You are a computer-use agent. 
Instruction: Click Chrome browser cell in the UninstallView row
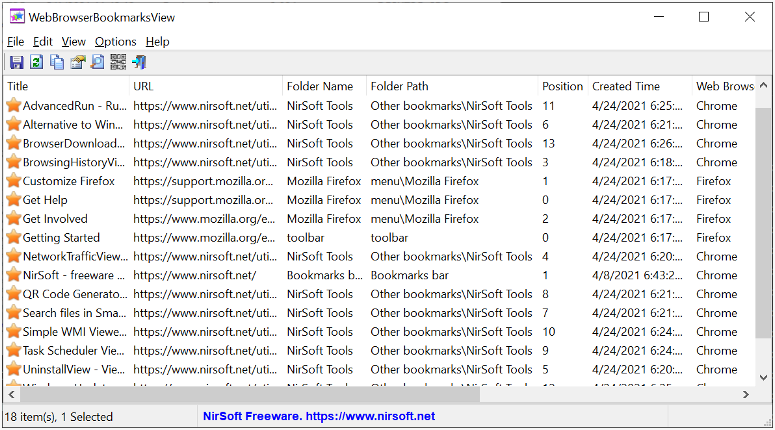[717, 369]
